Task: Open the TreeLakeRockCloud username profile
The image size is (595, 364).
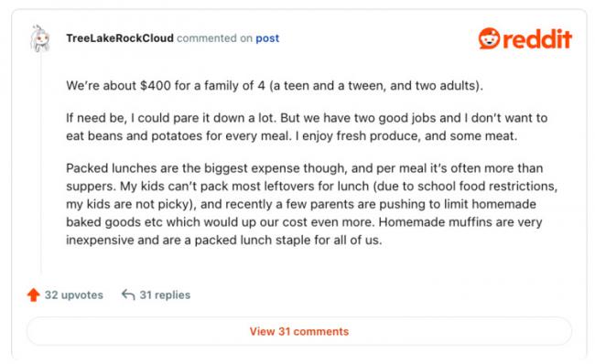Action: (x=120, y=38)
